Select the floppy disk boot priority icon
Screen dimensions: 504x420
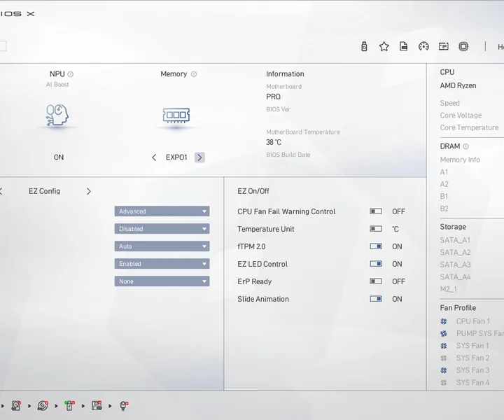(x=97, y=405)
